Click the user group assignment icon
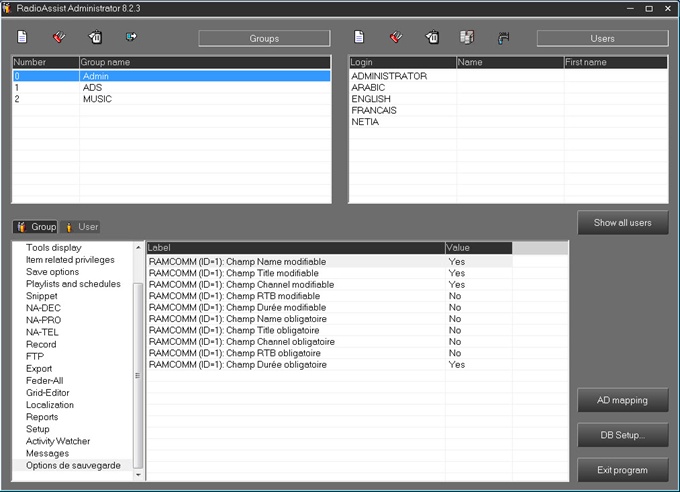 (467, 38)
